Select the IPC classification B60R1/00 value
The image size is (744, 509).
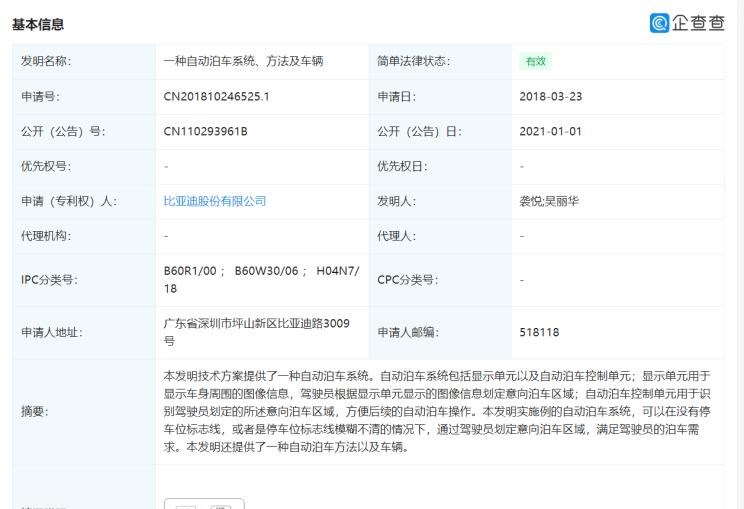tap(190, 271)
